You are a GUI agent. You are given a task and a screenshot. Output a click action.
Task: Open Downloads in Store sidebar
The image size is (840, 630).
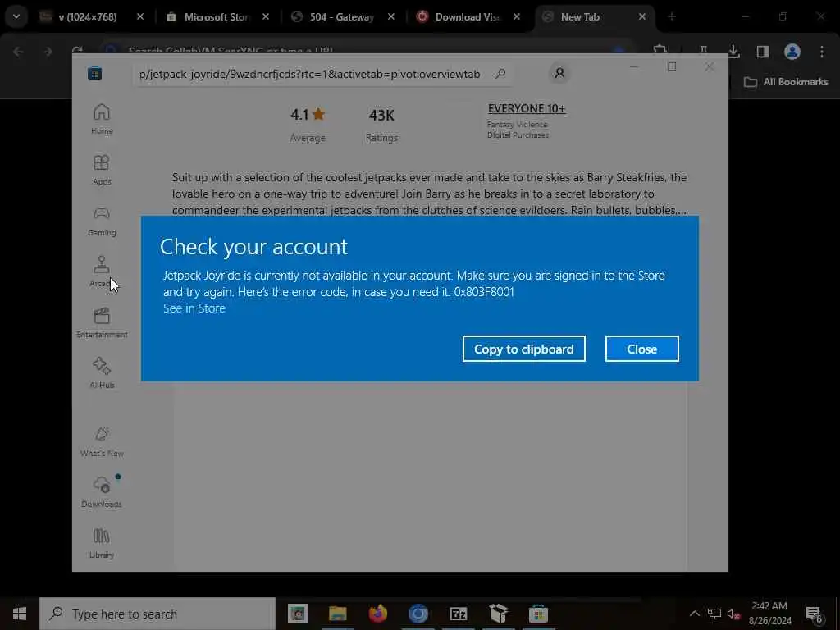(x=102, y=492)
